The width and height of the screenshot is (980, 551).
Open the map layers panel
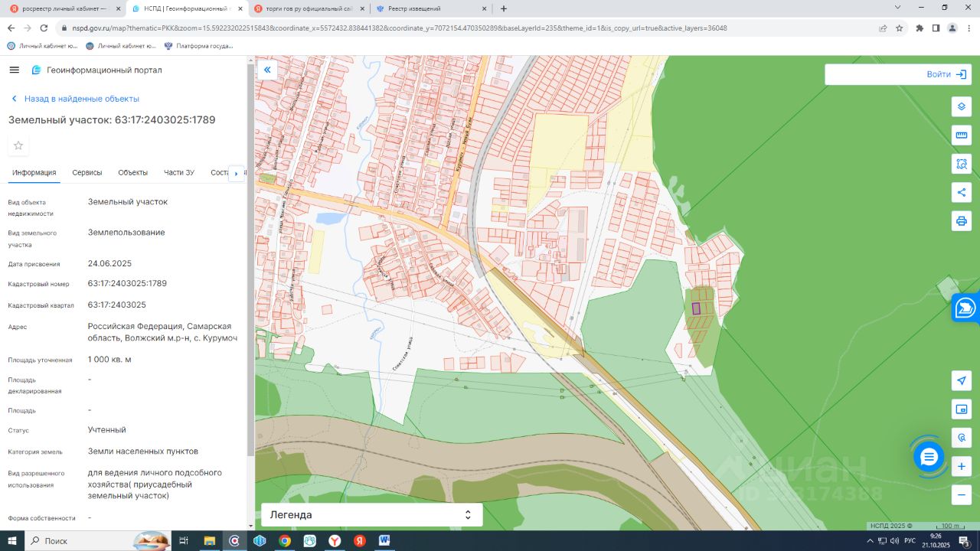(961, 106)
